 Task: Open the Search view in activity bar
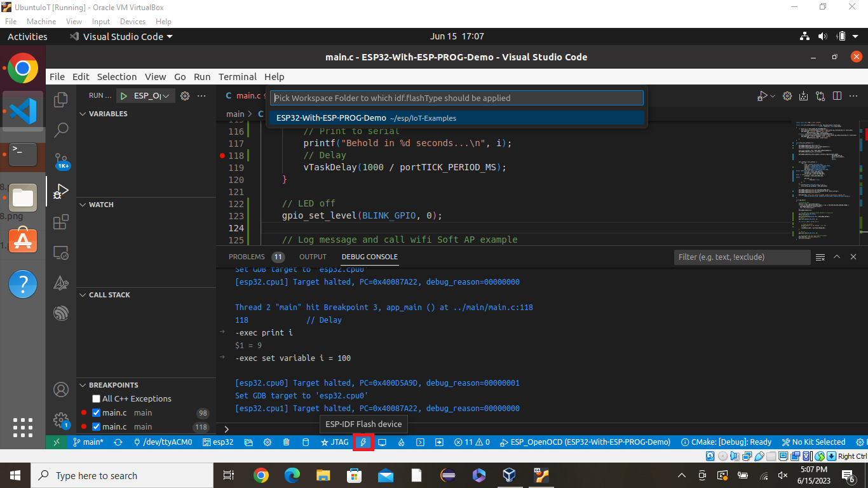[x=61, y=130]
